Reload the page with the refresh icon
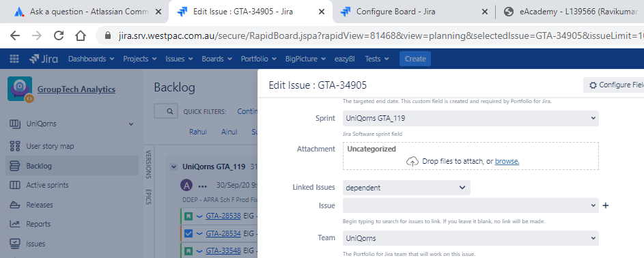Screen dimensions: 644x258 (59, 35)
